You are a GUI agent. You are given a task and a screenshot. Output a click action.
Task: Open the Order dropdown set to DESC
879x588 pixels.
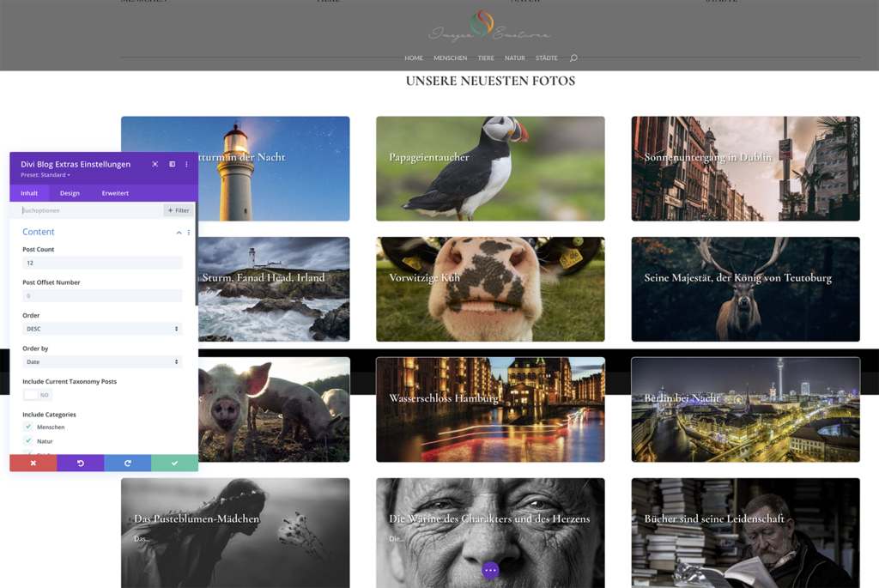[x=103, y=329]
